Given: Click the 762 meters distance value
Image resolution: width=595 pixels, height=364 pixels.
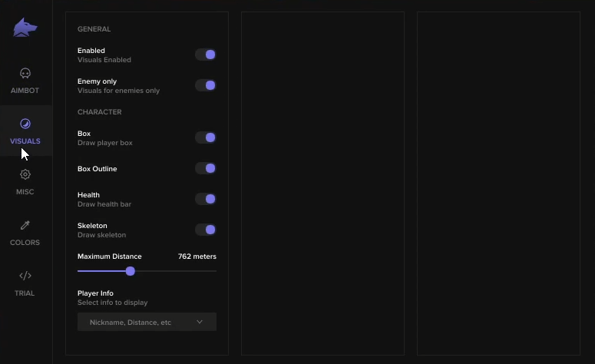Looking at the screenshot, I should 197,256.
